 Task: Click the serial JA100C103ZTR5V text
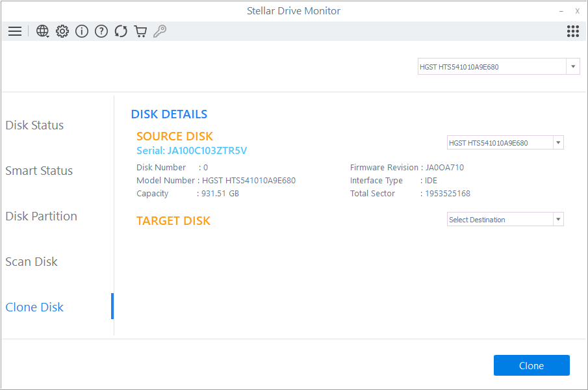192,150
